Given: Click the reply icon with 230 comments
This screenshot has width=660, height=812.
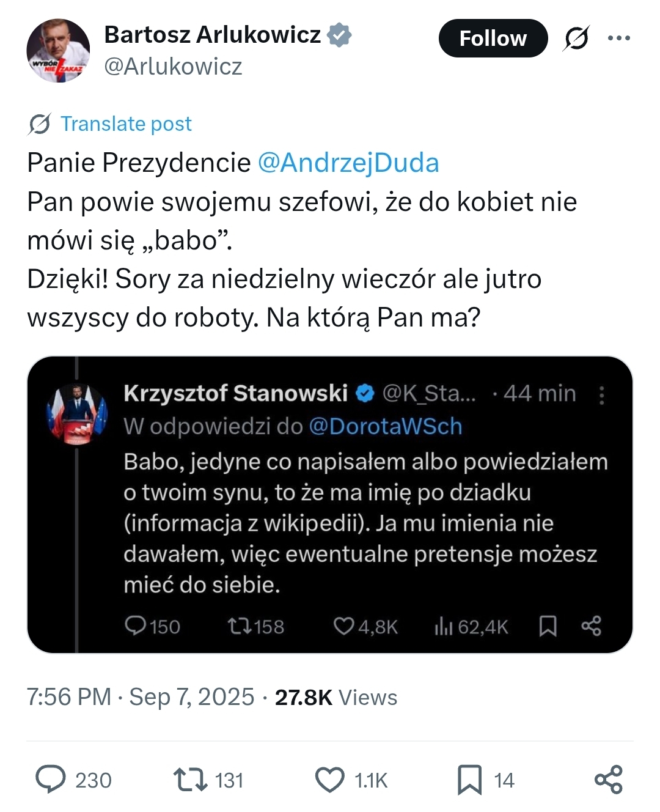Looking at the screenshot, I should click(51, 780).
